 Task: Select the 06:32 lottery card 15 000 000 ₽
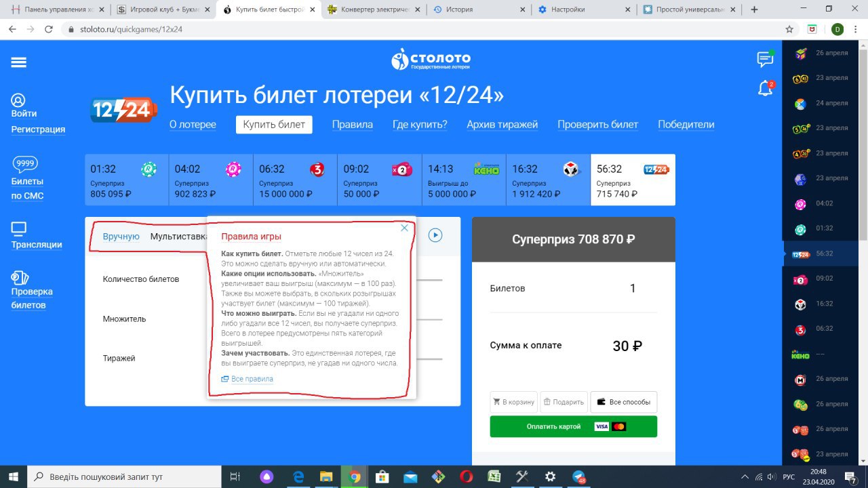295,180
